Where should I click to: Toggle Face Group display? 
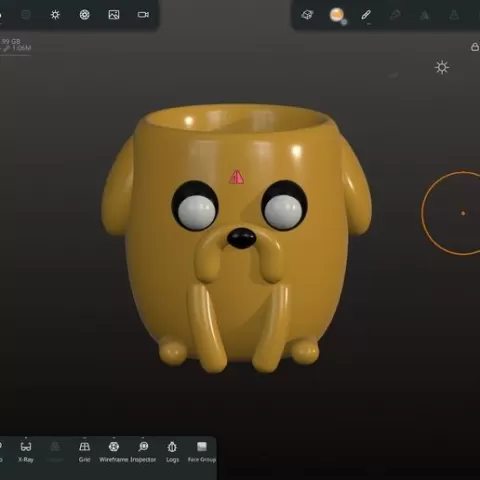pos(202,451)
